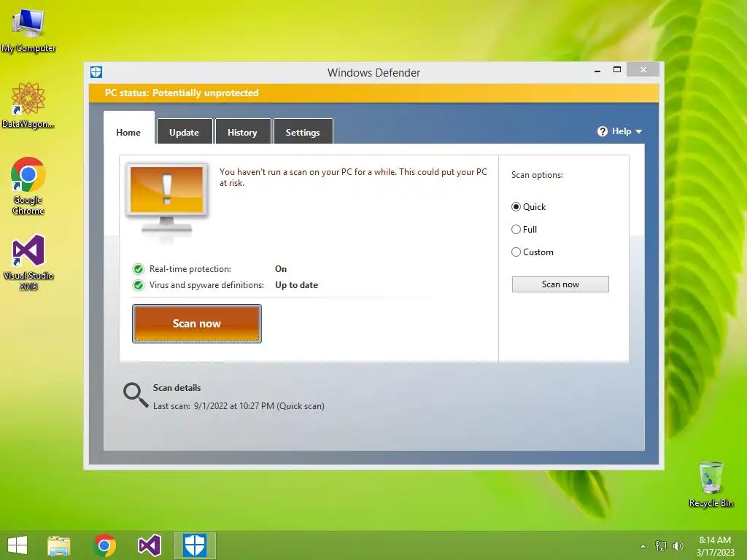Viewport: 747px width, 560px height.
Task: Switch to the Settings tab
Action: (303, 133)
